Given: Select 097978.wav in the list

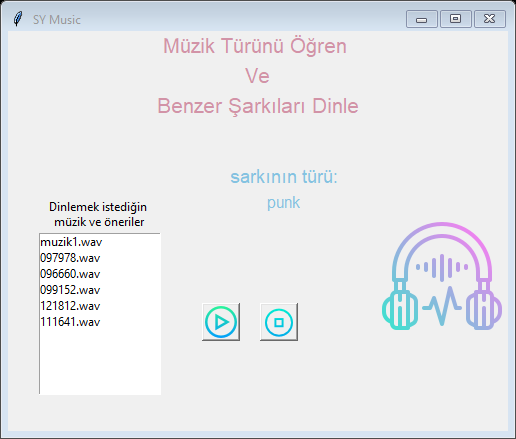Looking at the screenshot, I should 100,258.
